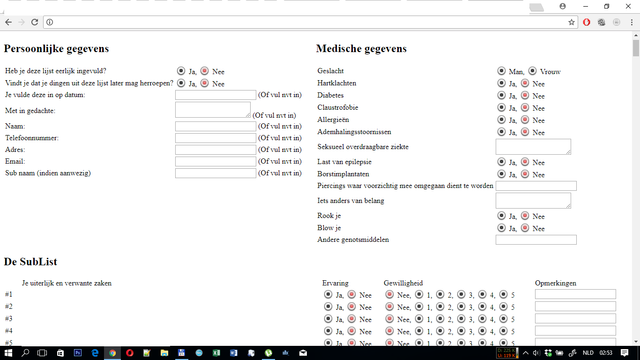
Task: Go back with the browser back arrow
Action: tap(8, 22)
